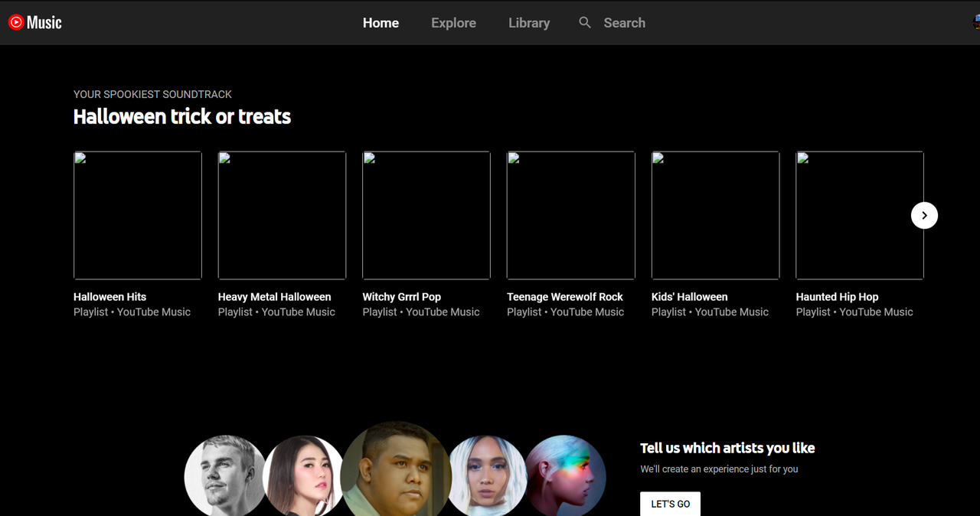Open Teenage Werewolf Rock playlist cover
980x516 pixels.
(x=571, y=215)
